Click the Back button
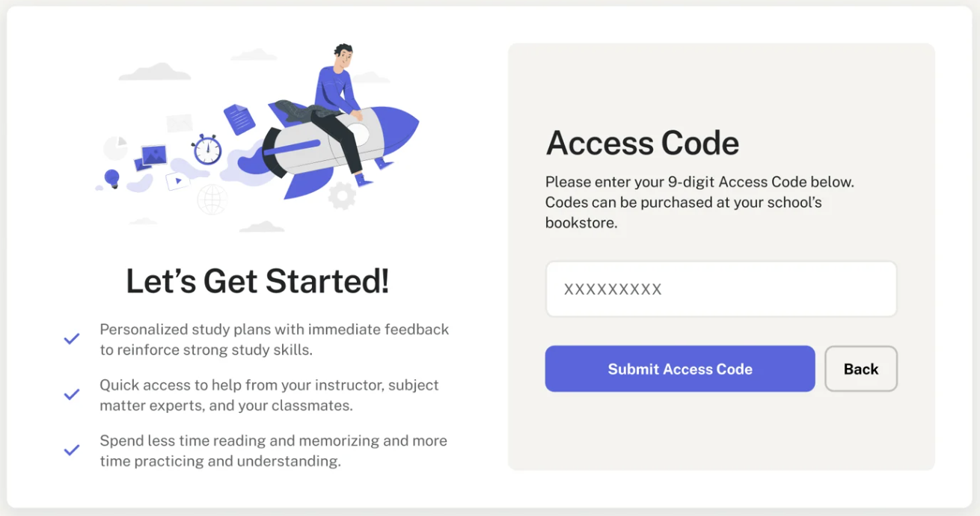Viewport: 980px width, 516px height. coord(860,369)
